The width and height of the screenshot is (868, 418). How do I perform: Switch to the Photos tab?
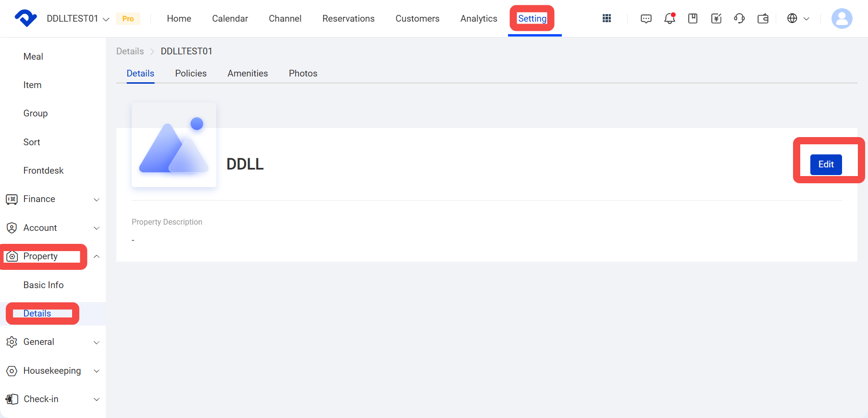click(303, 73)
